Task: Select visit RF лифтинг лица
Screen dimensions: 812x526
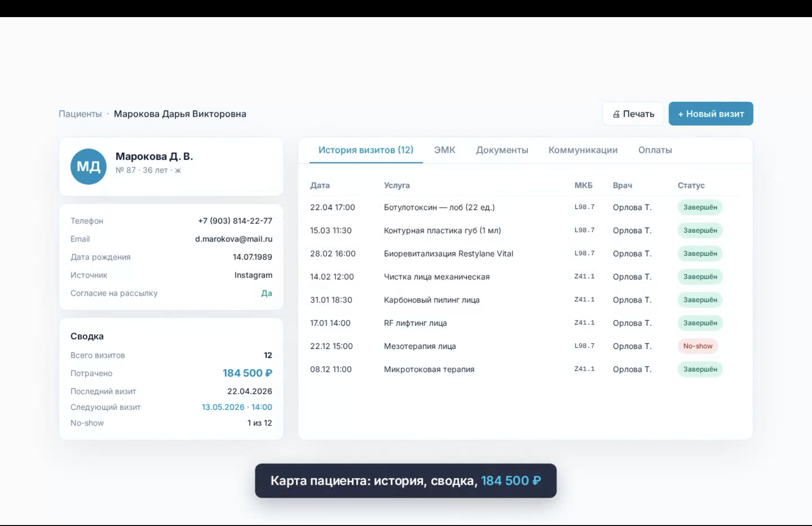Action: [x=524, y=323]
